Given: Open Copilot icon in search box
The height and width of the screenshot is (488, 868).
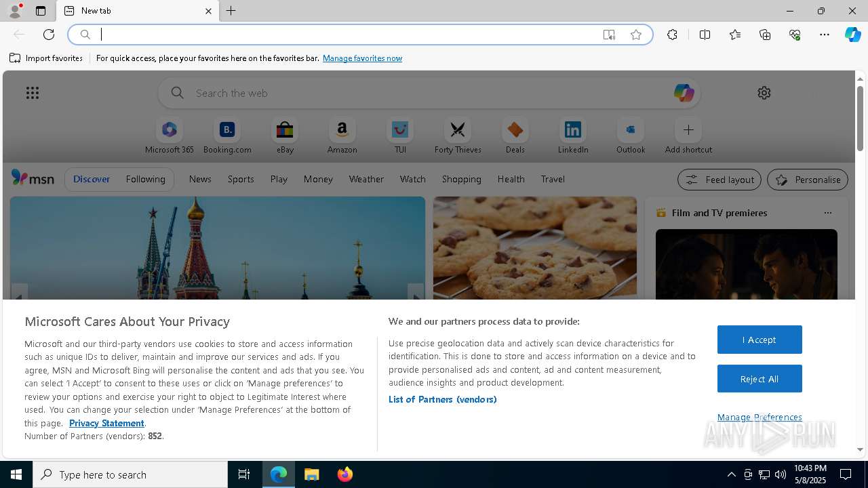Looking at the screenshot, I should coord(684,93).
